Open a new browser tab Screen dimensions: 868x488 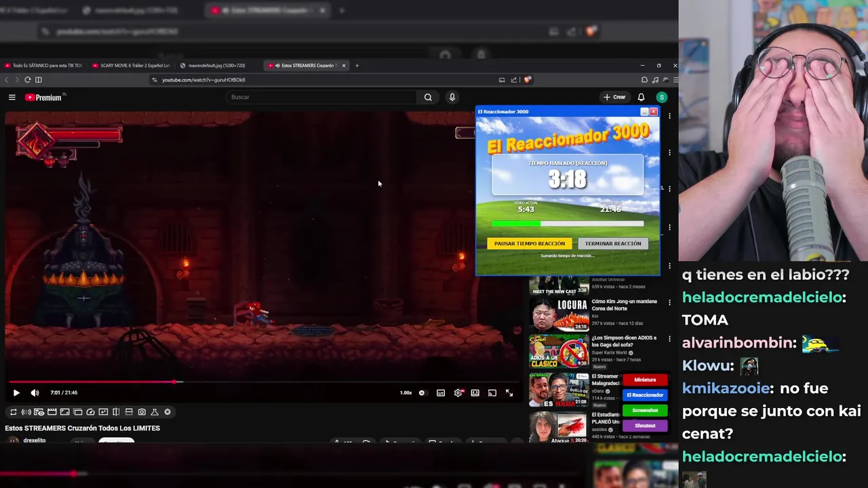tap(357, 66)
